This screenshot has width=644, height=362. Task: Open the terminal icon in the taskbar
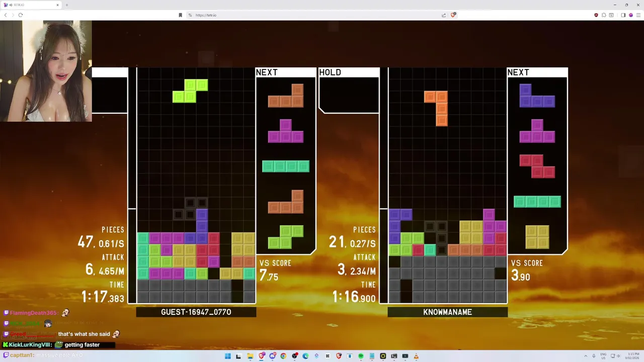(x=394, y=356)
